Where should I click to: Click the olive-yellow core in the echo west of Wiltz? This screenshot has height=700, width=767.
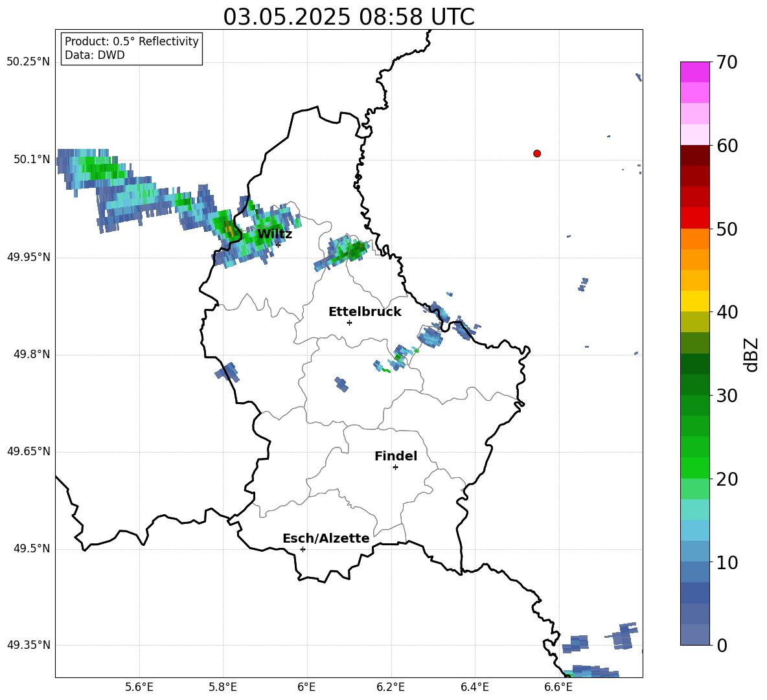(230, 228)
